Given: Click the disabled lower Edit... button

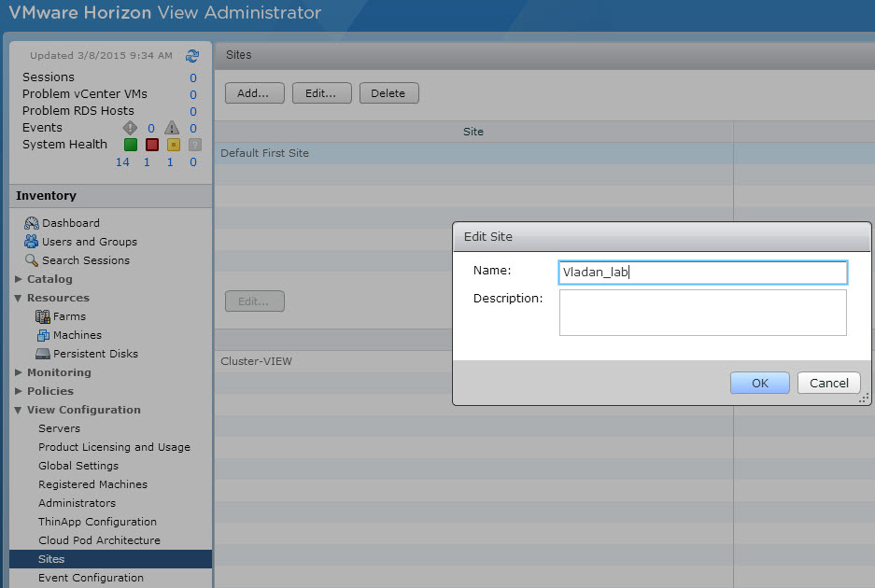Looking at the screenshot, I should click(254, 301).
